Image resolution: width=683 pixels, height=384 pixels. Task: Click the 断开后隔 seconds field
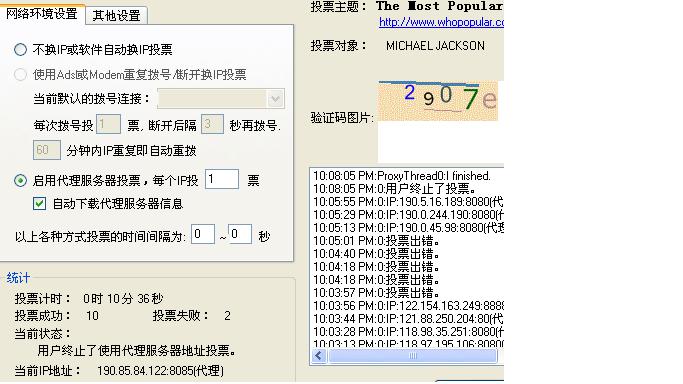pyautogui.click(x=212, y=124)
